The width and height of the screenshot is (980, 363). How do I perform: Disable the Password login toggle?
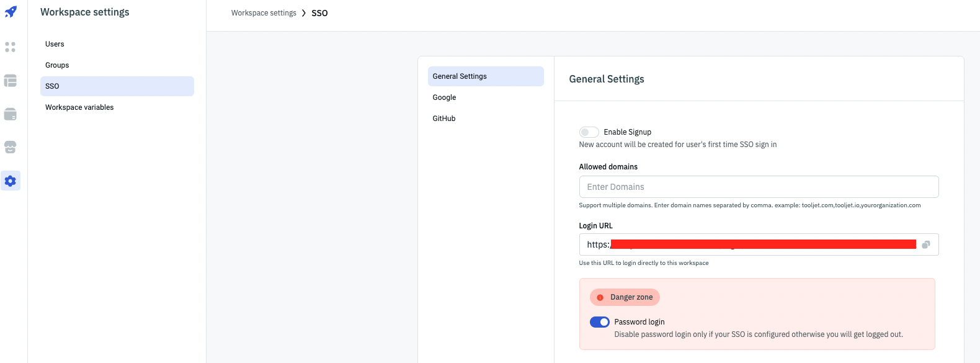(599, 322)
